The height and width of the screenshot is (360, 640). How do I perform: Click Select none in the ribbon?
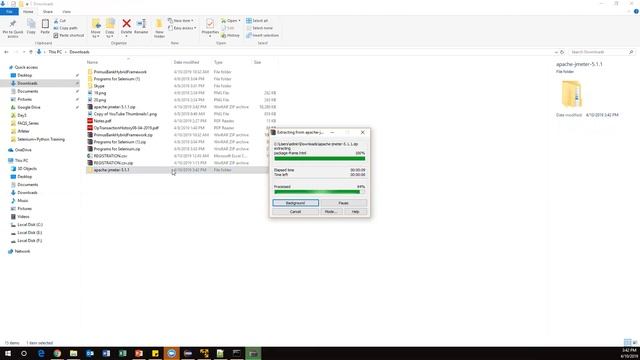coord(259,28)
